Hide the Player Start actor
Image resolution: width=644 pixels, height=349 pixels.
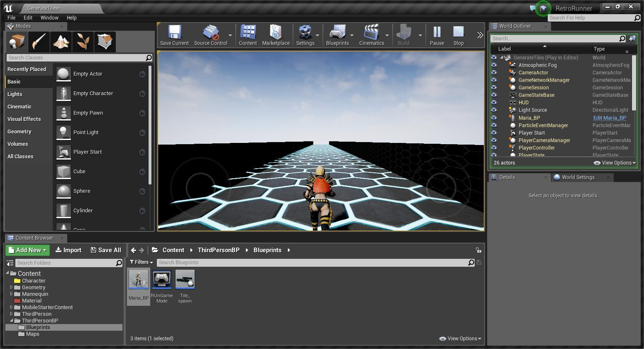coord(494,133)
